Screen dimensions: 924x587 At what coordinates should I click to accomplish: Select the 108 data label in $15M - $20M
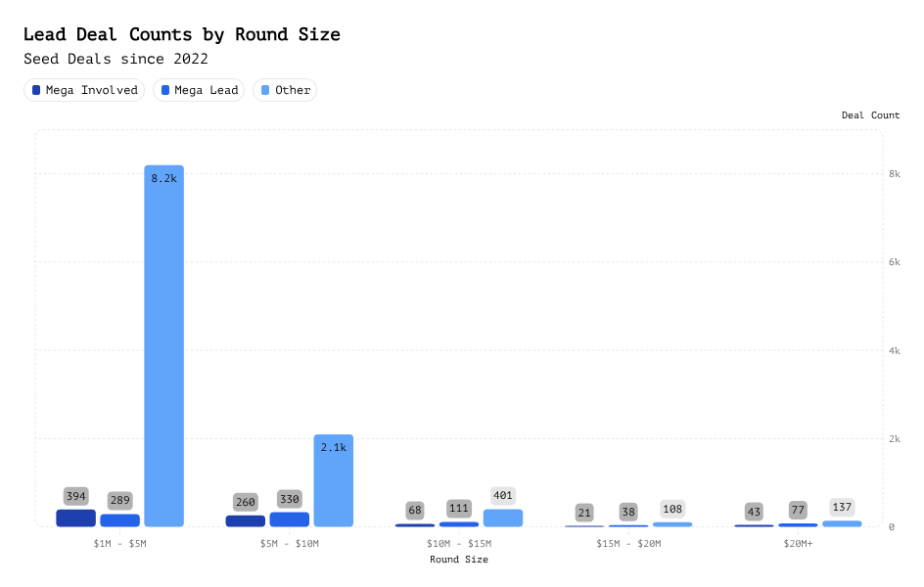tap(672, 509)
